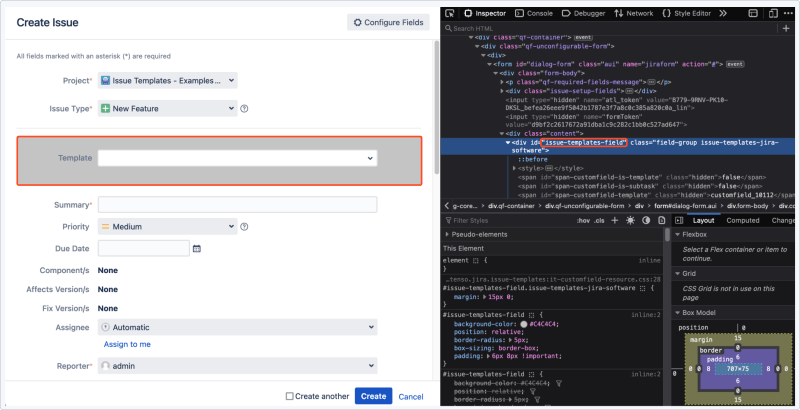Viewport: 800px width, 410px height.
Task: Collapse the Box Model section
Action: tap(678, 313)
